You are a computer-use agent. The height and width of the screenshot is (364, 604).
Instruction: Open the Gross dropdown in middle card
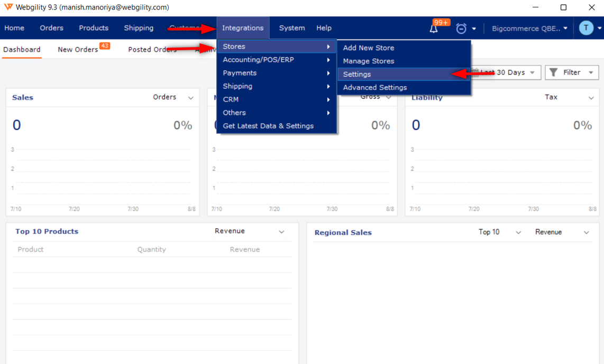click(377, 97)
